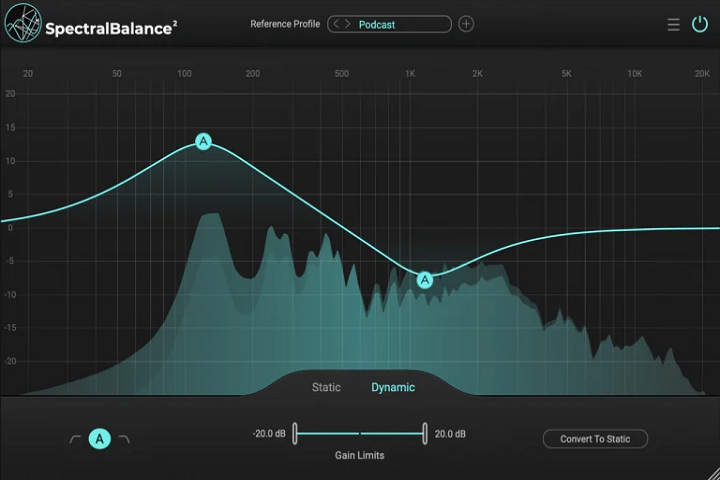Select the EQ node A on the dip

(x=425, y=279)
